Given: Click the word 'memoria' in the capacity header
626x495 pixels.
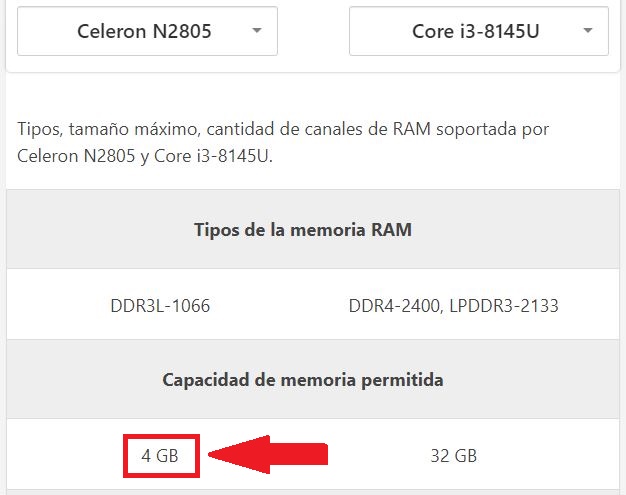Looking at the screenshot, I should click(318, 380).
